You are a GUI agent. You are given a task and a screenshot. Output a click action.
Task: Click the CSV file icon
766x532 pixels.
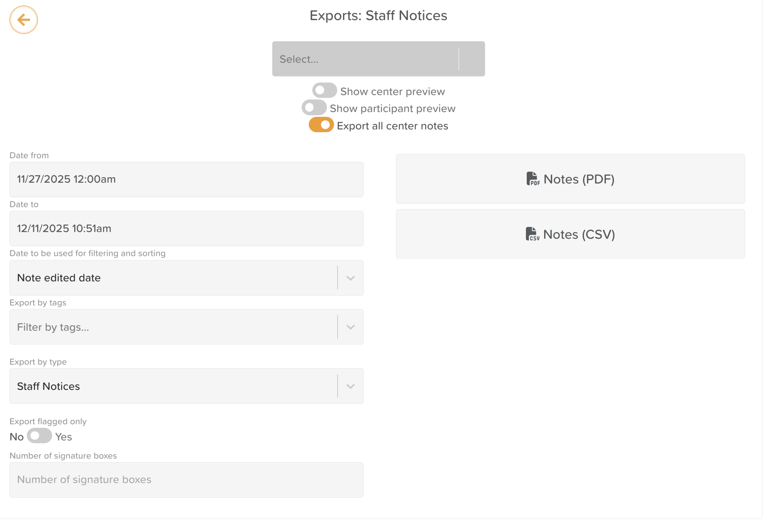[x=532, y=234]
